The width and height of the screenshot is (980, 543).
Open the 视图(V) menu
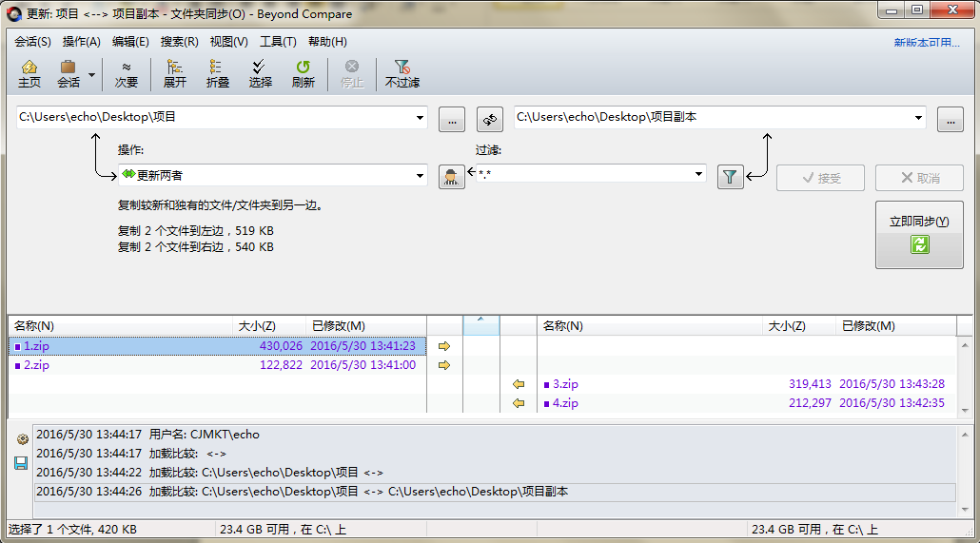(228, 42)
